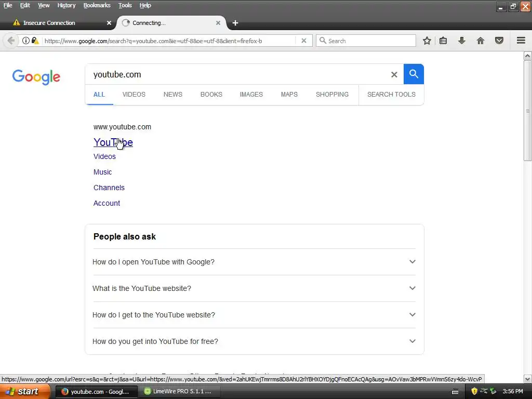
Task: Open site information icon in address bar
Action: coord(26,41)
